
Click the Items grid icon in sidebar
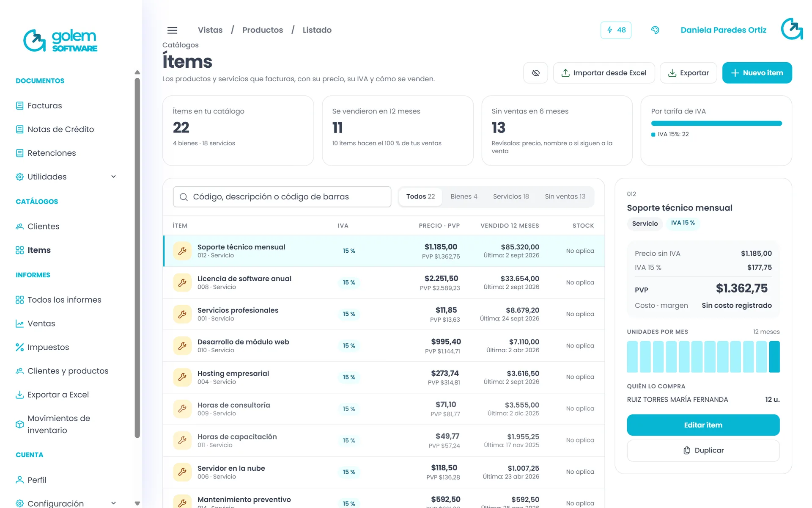[19, 250]
